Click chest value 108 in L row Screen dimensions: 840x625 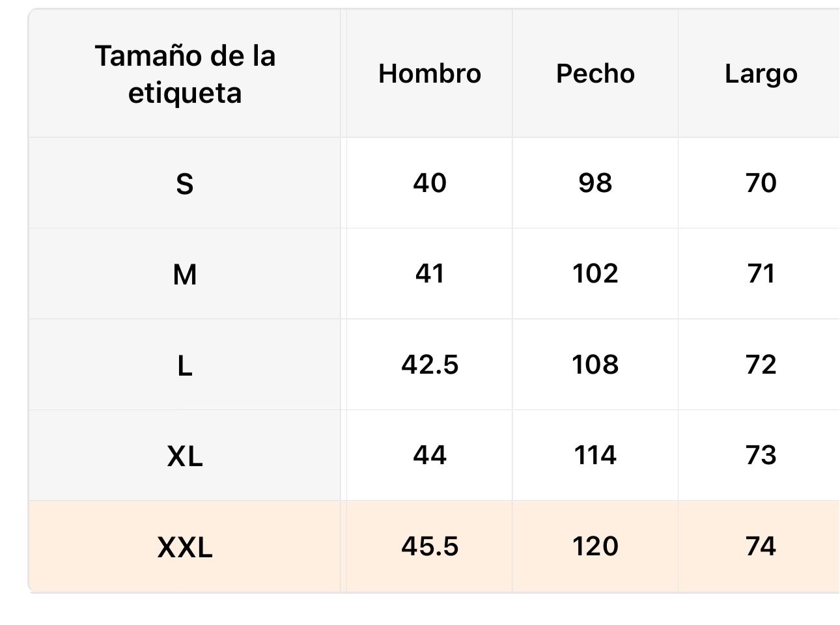[595, 365]
